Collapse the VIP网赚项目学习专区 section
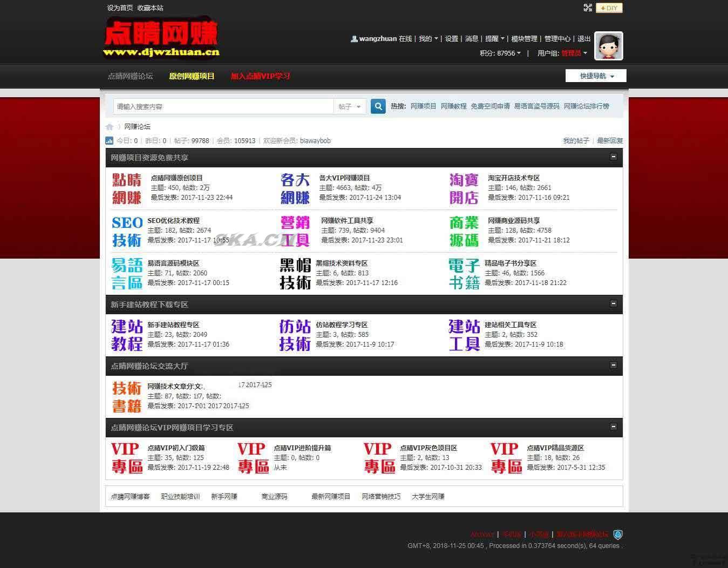 pyautogui.click(x=614, y=427)
